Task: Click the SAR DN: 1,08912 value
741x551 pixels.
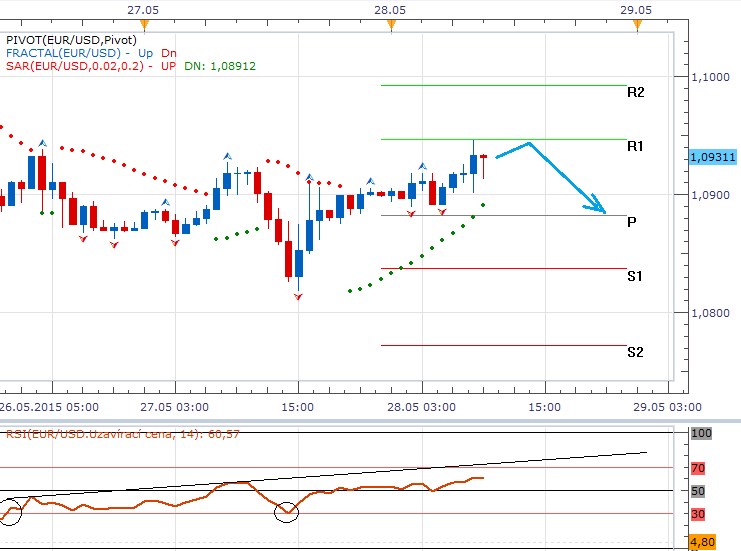Action: [220, 66]
